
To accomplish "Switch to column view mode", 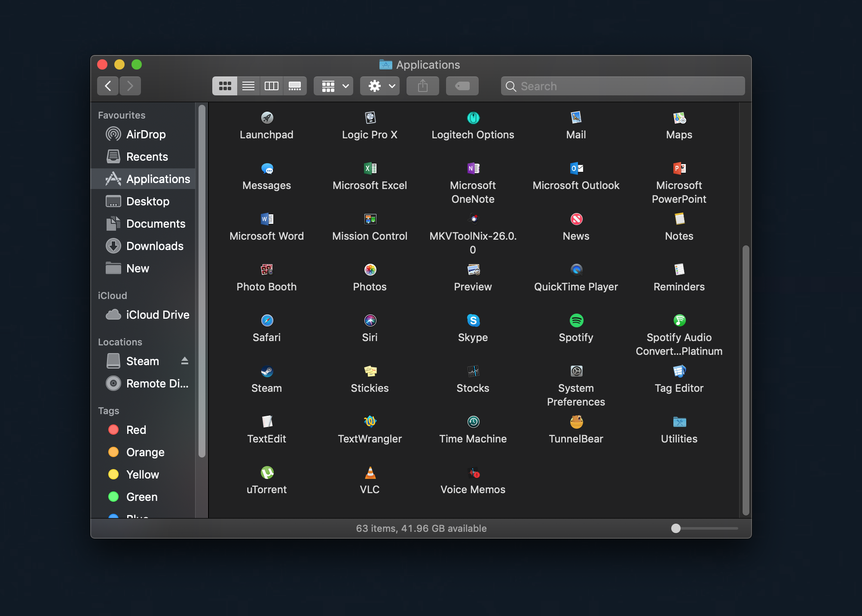I will [x=271, y=86].
